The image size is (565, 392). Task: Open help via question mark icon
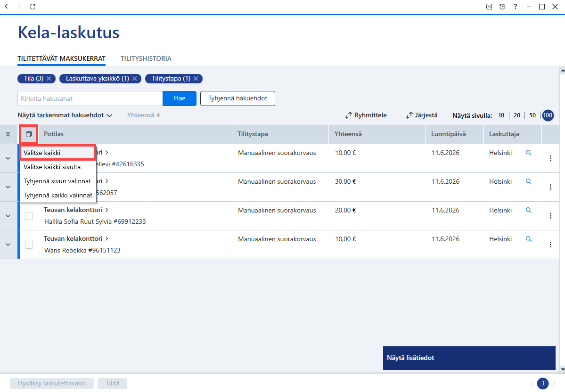pos(516,7)
